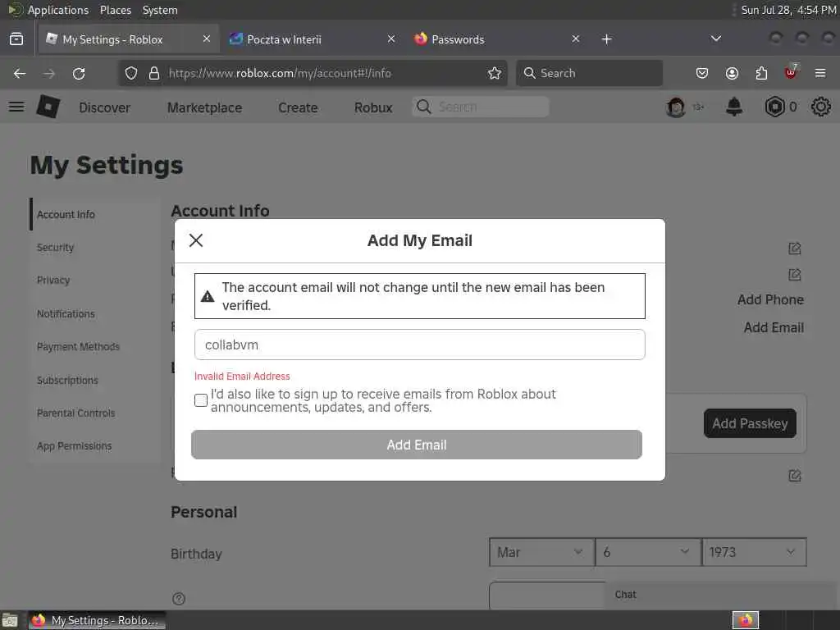Viewport: 840px width, 630px height.
Task: Open the avatar profile icon
Action: (676, 107)
